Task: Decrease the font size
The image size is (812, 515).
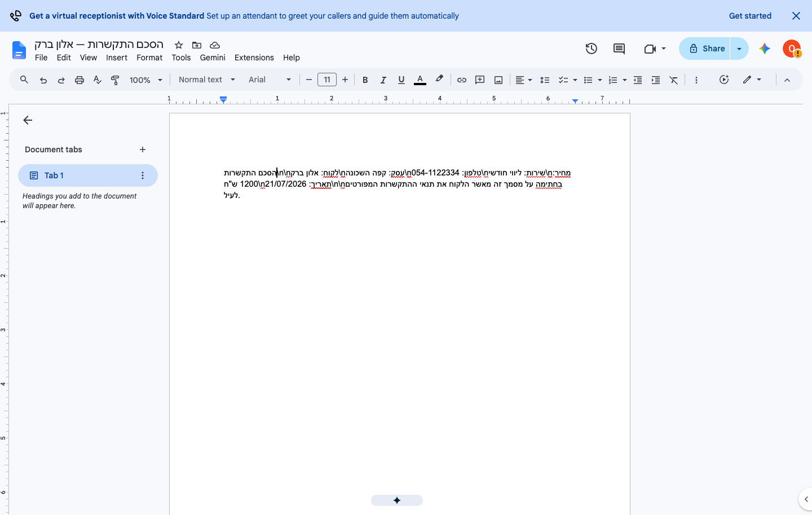Action: click(x=309, y=80)
